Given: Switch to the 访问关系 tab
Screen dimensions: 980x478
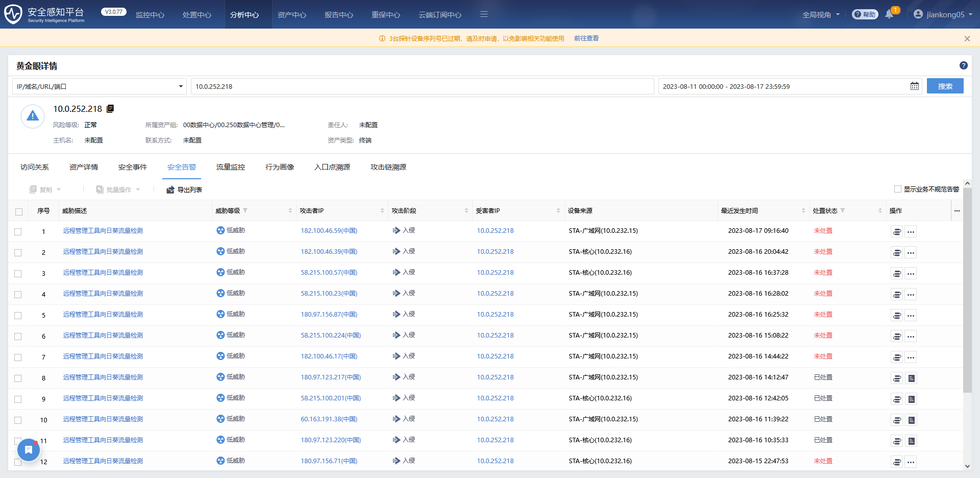Looking at the screenshot, I should [35, 167].
